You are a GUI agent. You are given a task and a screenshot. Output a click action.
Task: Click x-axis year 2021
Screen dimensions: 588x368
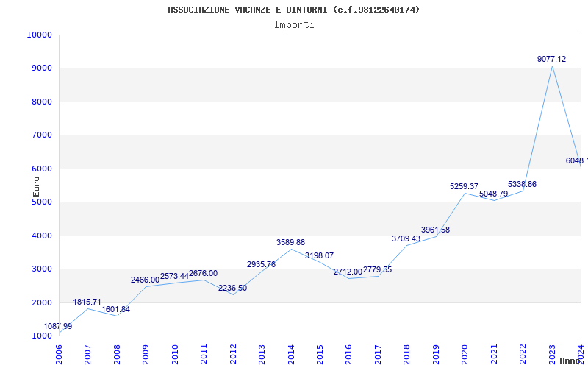coord(494,355)
